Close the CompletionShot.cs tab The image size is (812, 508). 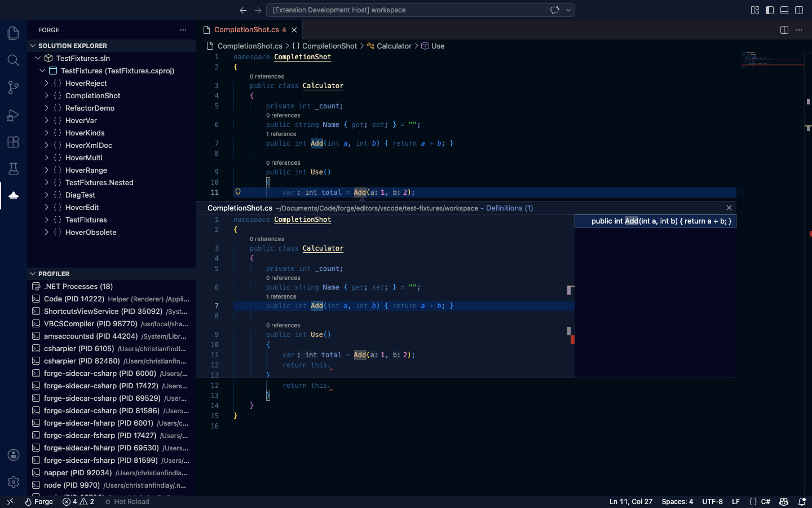294,30
